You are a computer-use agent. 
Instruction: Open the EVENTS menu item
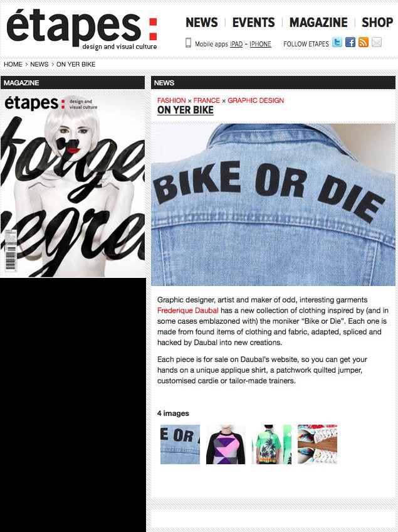(x=254, y=23)
